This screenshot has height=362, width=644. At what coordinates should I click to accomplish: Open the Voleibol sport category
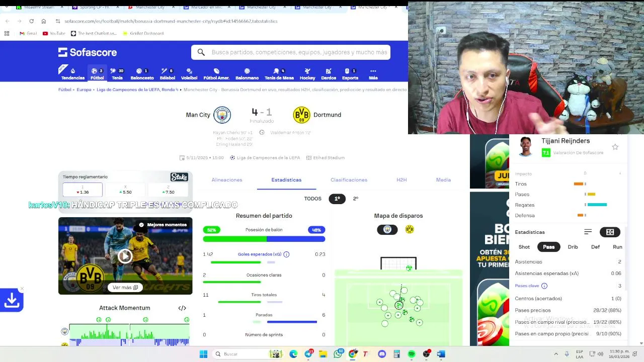(x=189, y=74)
